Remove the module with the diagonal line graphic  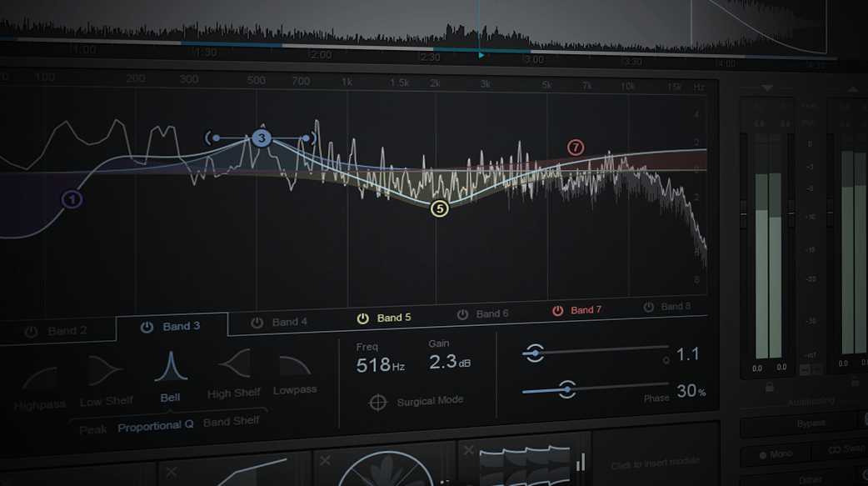pyautogui.click(x=171, y=472)
